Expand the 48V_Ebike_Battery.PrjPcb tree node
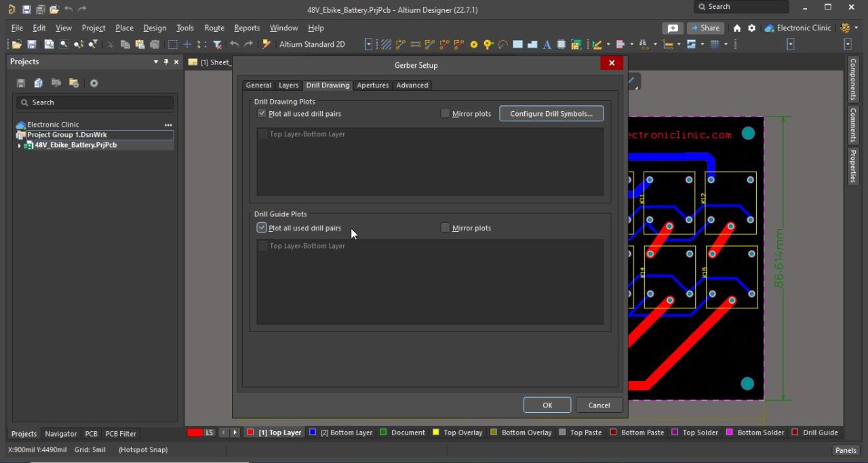 click(x=20, y=145)
